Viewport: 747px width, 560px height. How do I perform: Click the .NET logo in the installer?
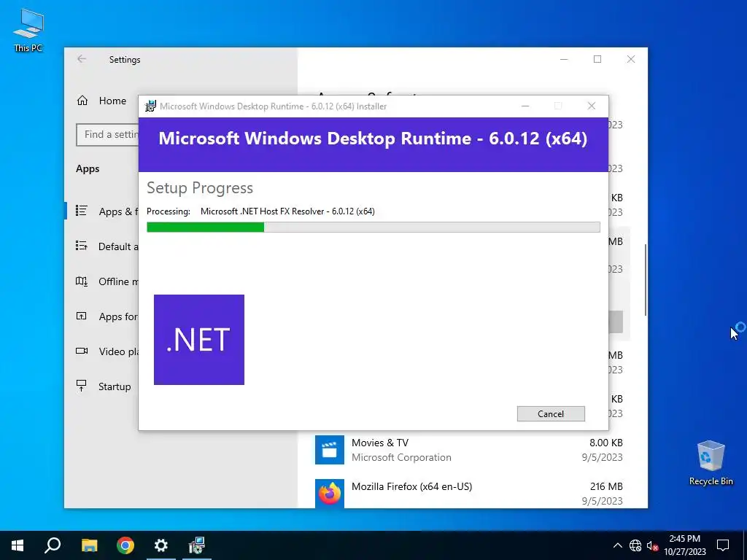pyautogui.click(x=199, y=340)
